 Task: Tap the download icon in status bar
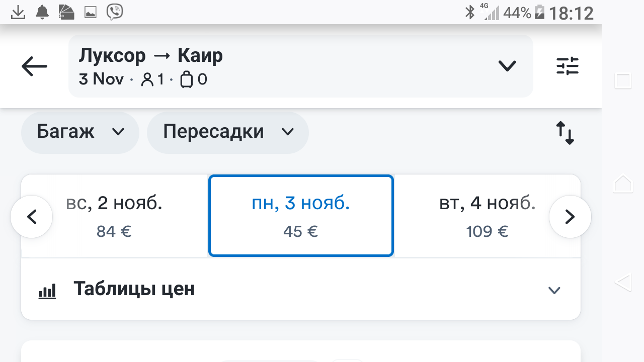[x=18, y=12]
